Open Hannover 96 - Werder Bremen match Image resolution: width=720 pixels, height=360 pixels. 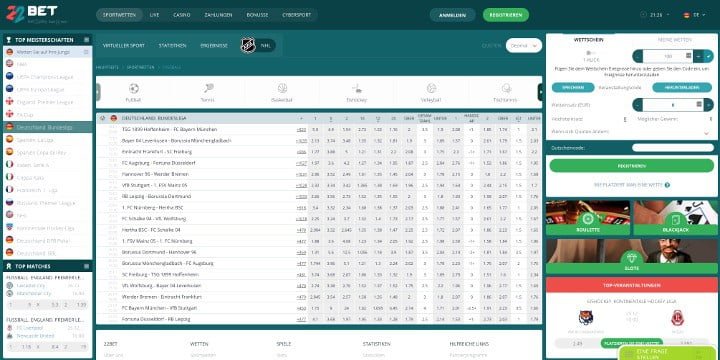(x=155, y=174)
